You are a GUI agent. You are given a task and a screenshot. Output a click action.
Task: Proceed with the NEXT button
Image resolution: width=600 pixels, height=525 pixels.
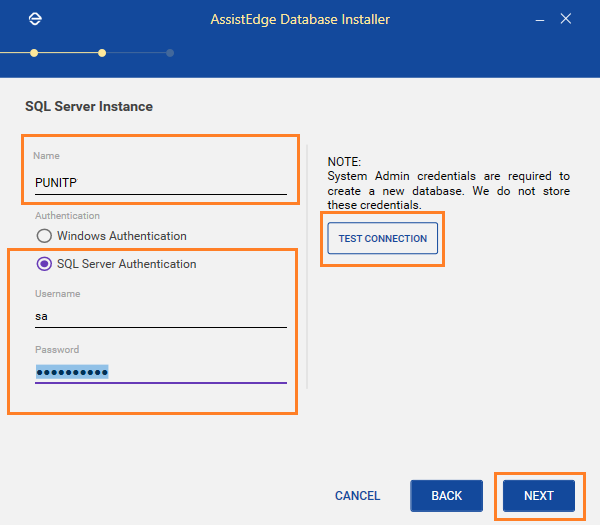(539, 496)
